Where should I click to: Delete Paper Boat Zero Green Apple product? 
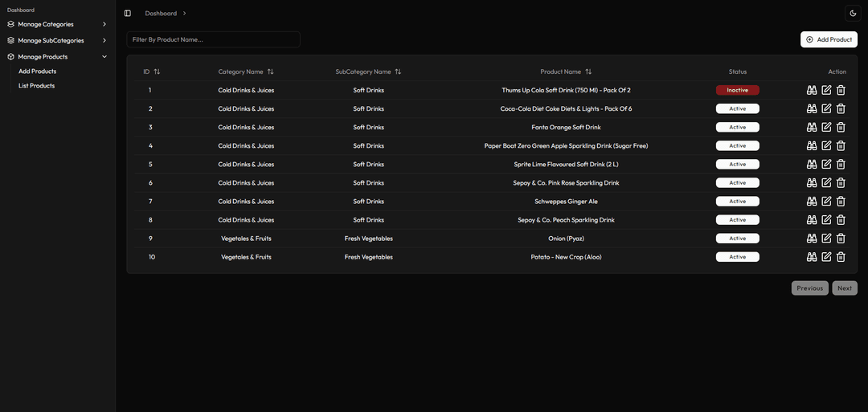click(841, 145)
